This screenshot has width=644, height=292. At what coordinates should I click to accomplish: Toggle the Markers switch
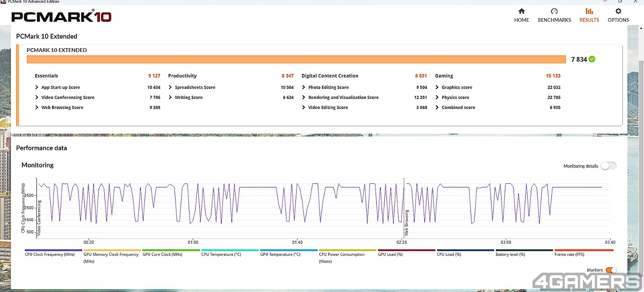click(611, 270)
